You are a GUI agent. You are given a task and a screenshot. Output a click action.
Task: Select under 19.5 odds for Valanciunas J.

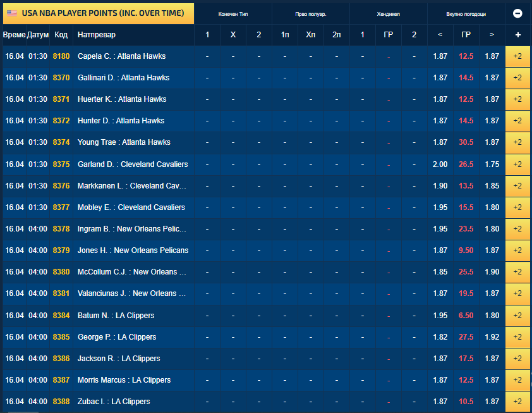[x=440, y=293]
